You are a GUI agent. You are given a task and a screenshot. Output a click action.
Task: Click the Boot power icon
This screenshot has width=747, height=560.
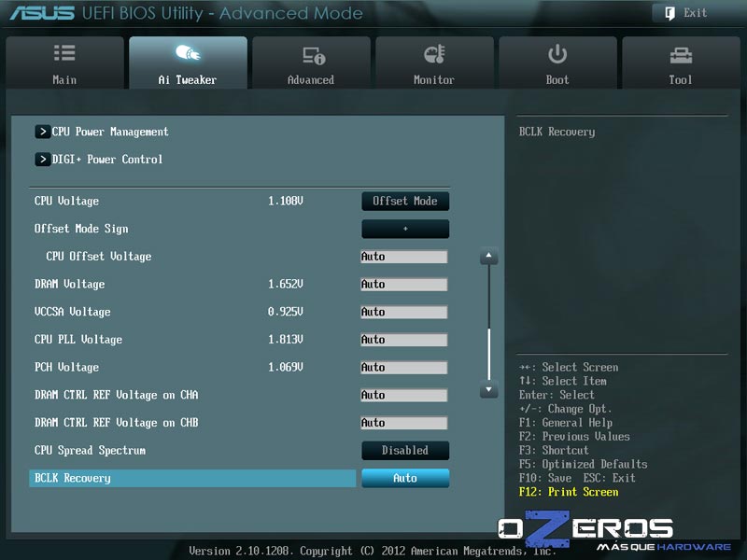pyautogui.click(x=557, y=54)
